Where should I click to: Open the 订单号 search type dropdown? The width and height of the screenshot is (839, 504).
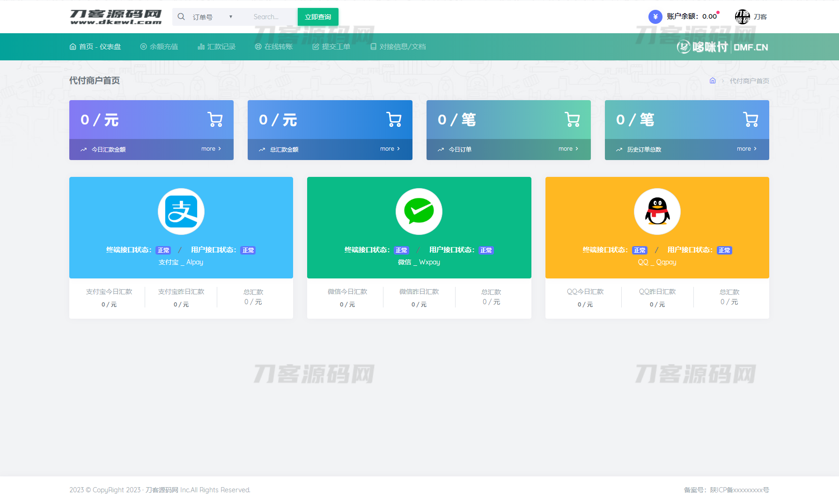(213, 17)
